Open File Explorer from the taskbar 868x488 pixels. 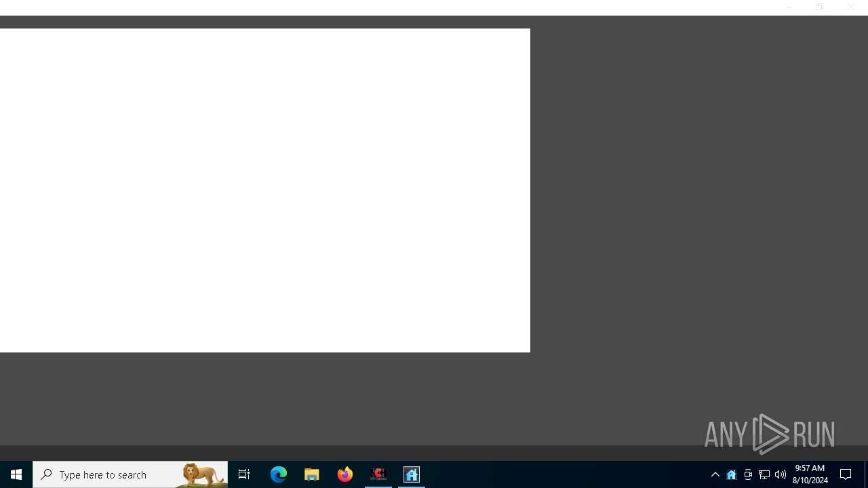(312, 474)
